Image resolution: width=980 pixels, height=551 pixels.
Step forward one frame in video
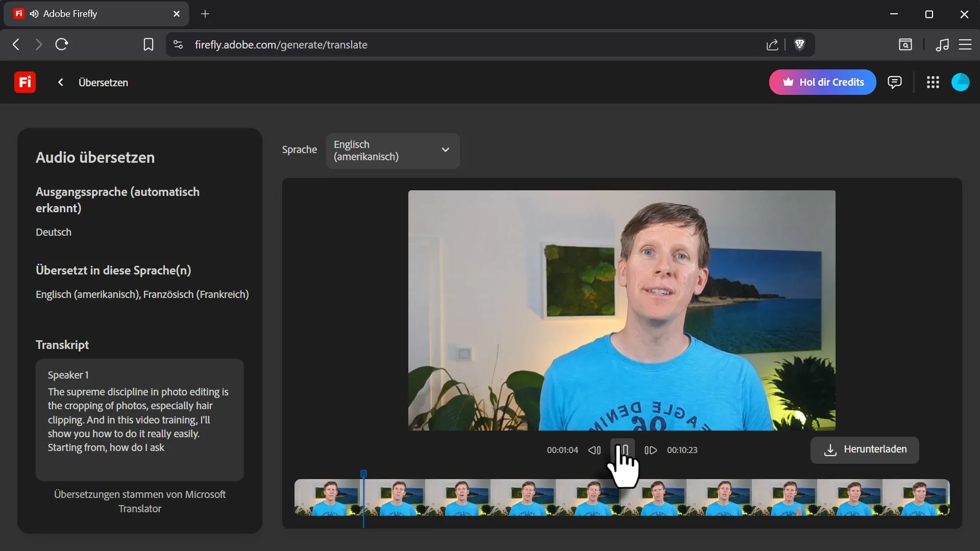click(x=650, y=450)
